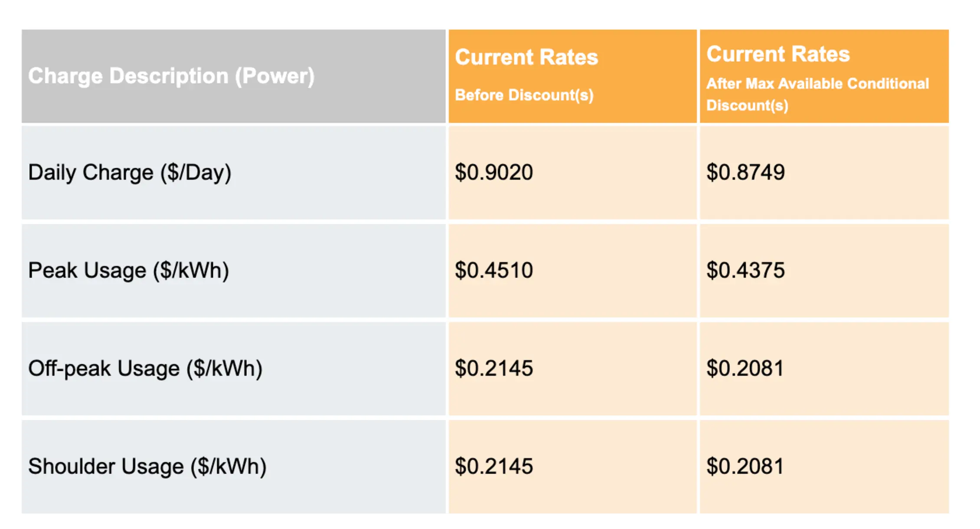Viewport: 980px width, 529px height.
Task: Select the $0.9020 daily charge value
Action: (x=493, y=173)
